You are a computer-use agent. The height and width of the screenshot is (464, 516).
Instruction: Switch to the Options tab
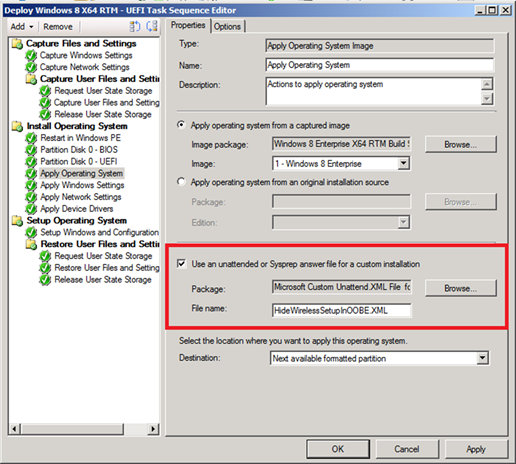[x=227, y=27]
